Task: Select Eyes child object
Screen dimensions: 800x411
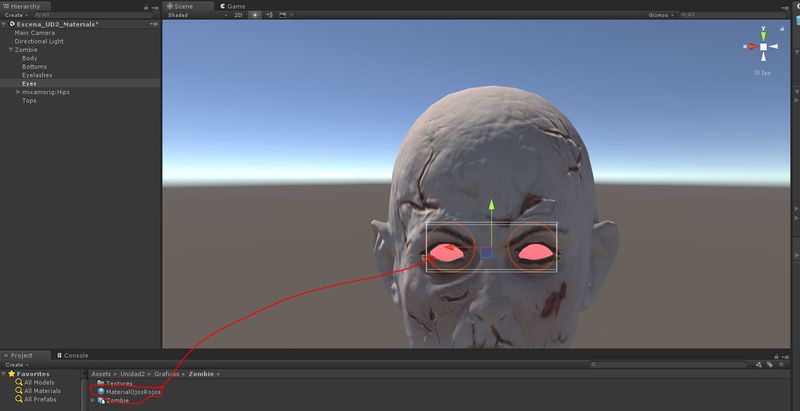Action: (x=29, y=84)
